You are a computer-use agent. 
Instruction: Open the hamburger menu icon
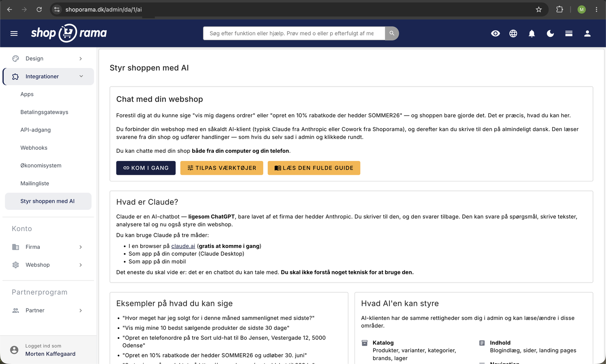pos(14,33)
